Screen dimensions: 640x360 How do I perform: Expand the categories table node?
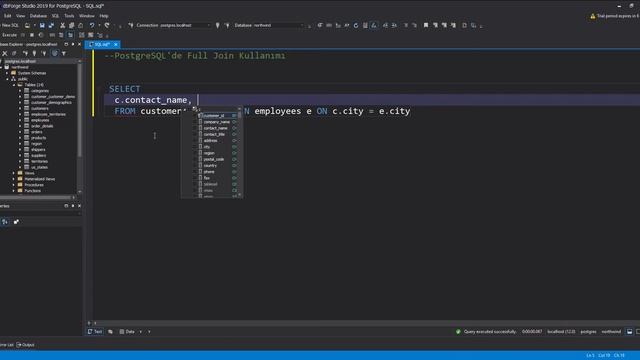20,91
